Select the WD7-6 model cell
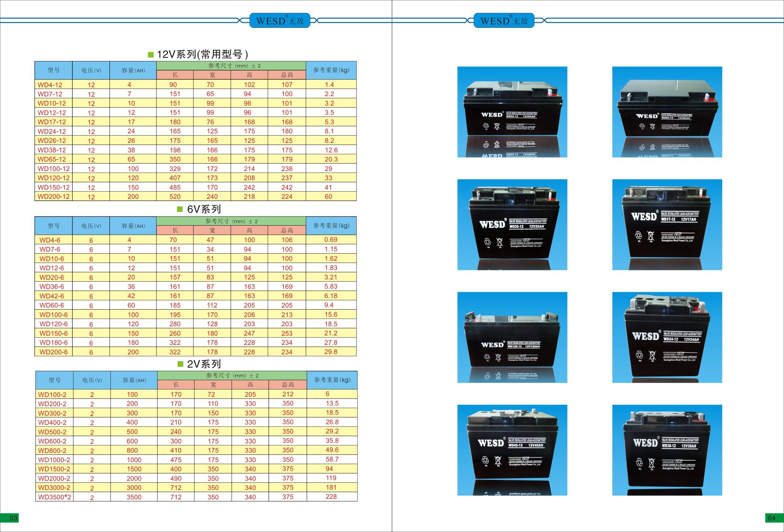The image size is (784, 532). 54,249
